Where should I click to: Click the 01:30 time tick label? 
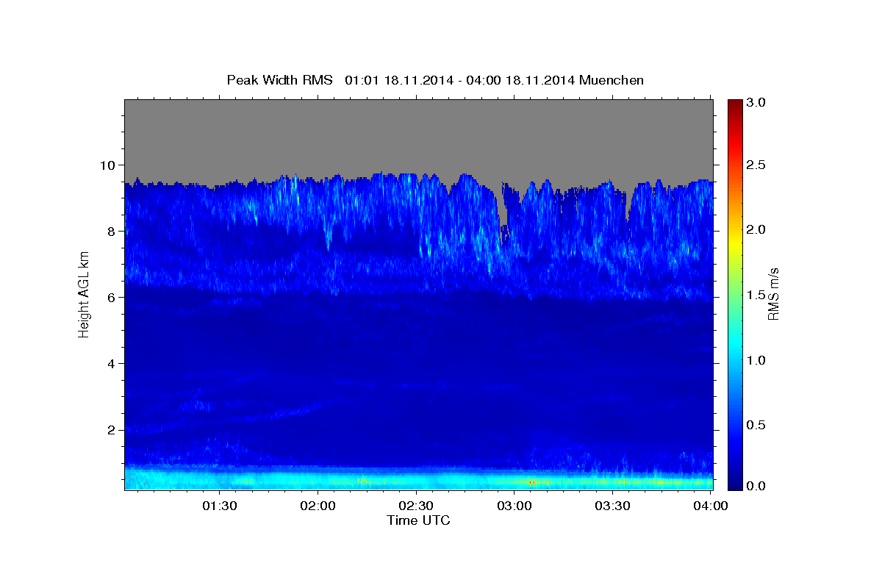pos(219,506)
